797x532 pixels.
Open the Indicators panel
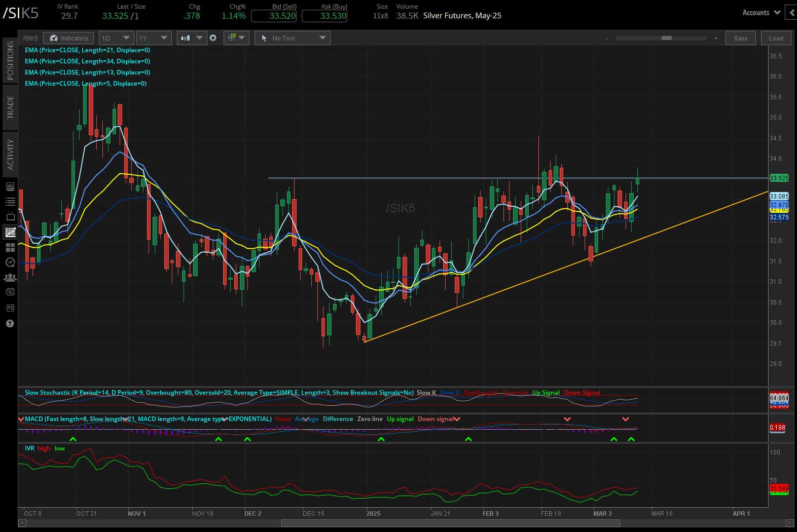(68, 38)
